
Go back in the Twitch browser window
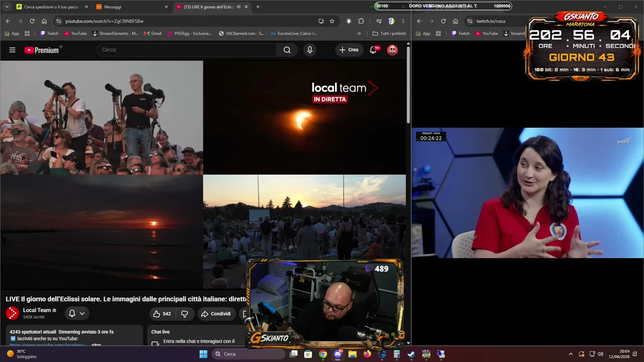coord(419,21)
